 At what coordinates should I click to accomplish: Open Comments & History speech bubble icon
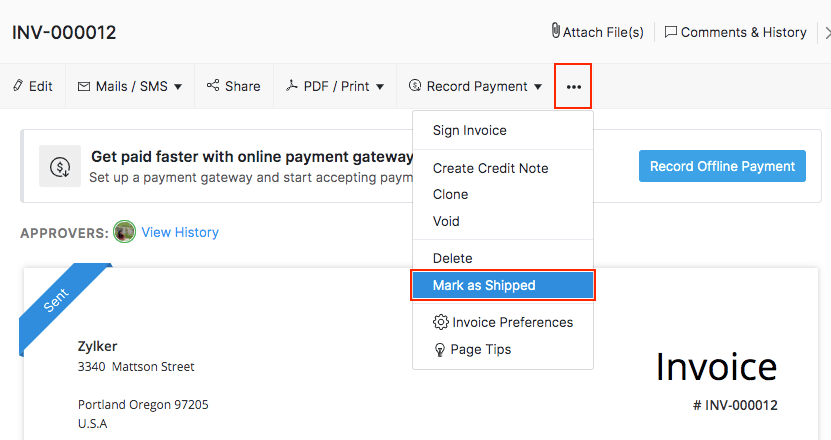671,32
